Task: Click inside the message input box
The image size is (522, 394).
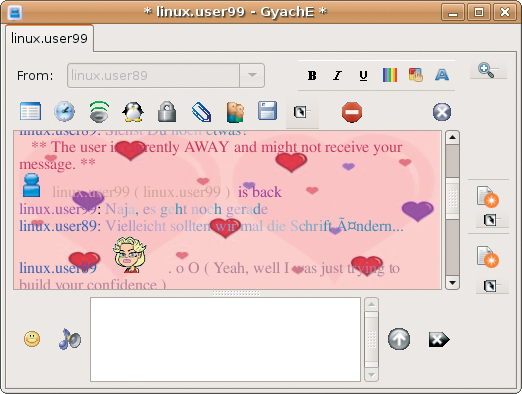Action: coord(225,339)
